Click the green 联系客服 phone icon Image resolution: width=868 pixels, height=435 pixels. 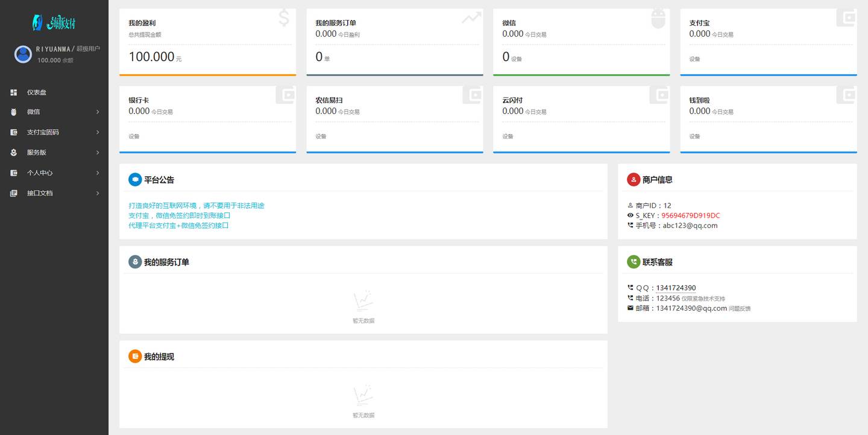[x=634, y=262]
